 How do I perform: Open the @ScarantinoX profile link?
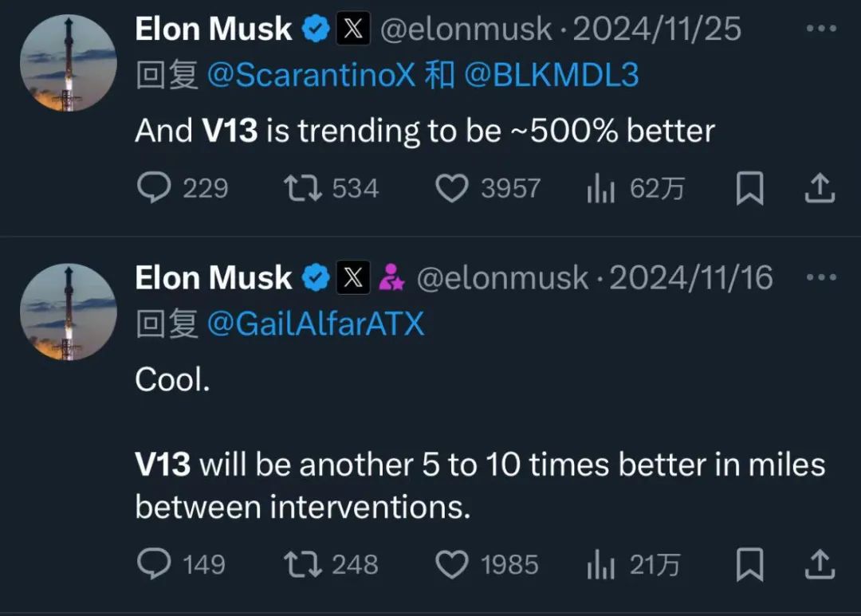[x=312, y=75]
